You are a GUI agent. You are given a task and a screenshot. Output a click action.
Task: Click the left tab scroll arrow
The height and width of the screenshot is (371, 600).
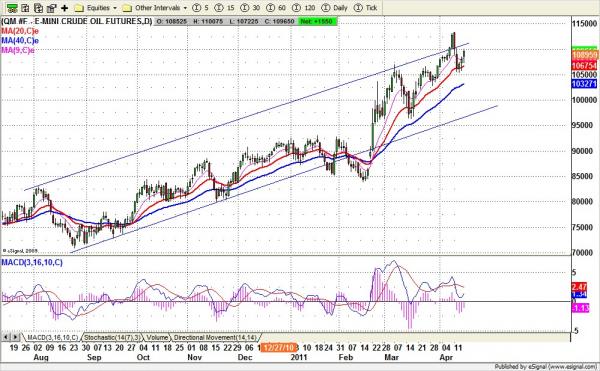(6, 337)
